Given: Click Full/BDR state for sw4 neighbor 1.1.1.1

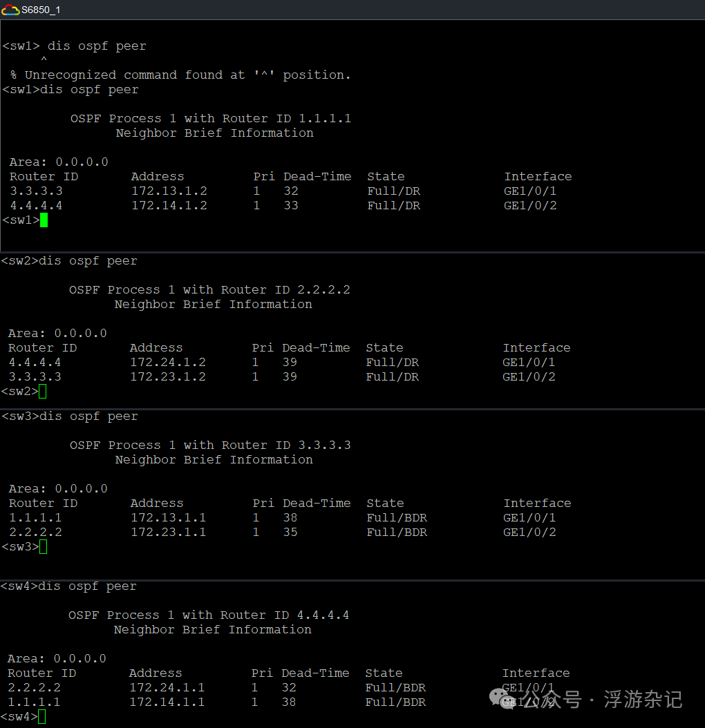Looking at the screenshot, I should click(x=395, y=702).
